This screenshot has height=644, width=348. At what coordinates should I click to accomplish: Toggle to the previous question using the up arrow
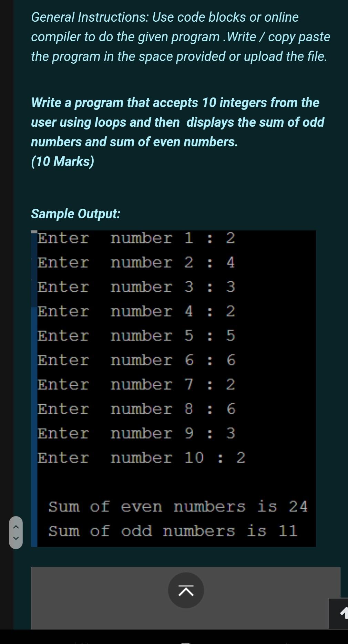16,527
